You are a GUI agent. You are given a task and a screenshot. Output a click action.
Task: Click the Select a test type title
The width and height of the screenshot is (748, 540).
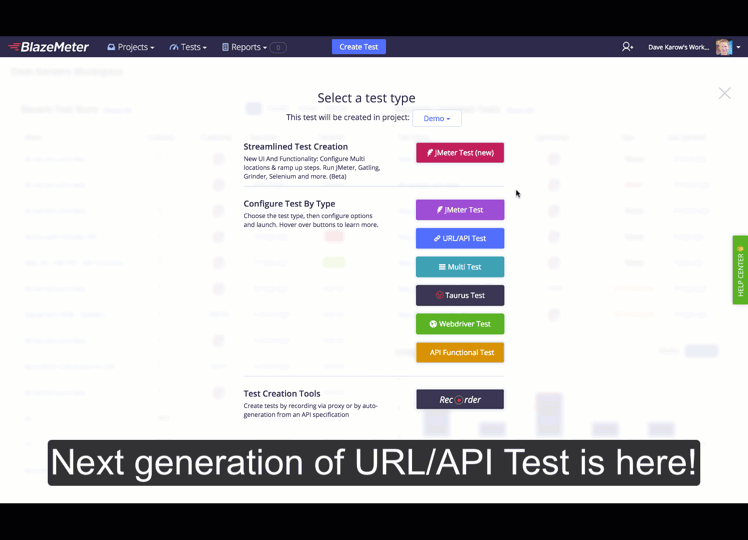pyautogui.click(x=366, y=98)
